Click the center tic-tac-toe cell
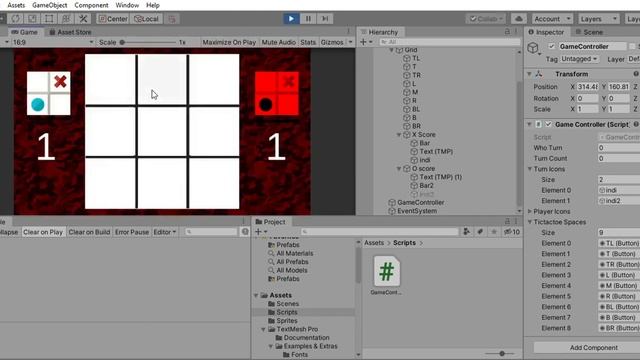Image resolution: width=640 pixels, height=360 pixels. click(x=162, y=131)
